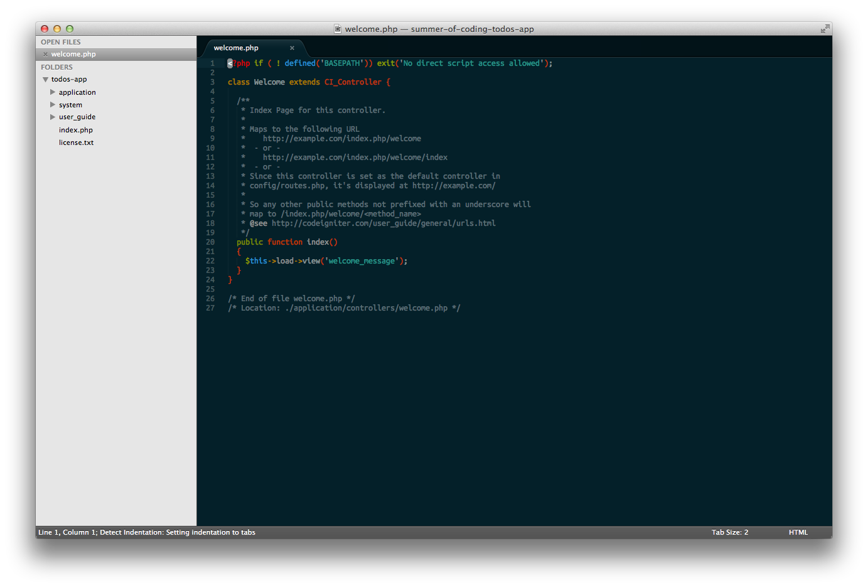Viewport: 868px width, 588px height.
Task: Expand the user_guide folder
Action: tap(53, 117)
